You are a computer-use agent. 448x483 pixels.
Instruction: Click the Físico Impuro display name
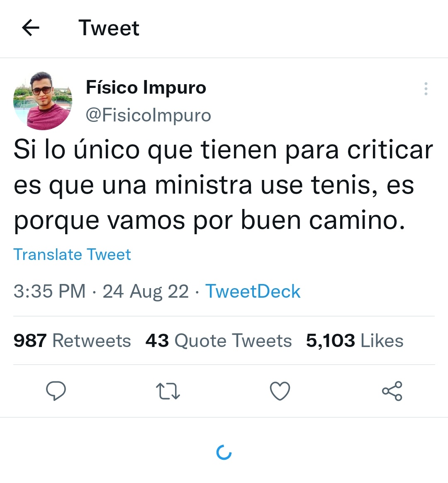[146, 87]
